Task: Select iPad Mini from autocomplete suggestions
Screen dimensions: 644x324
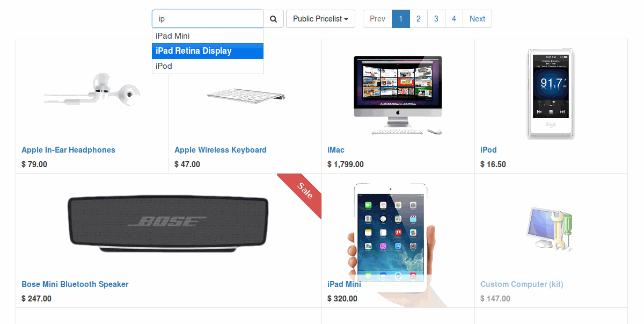Action: [x=208, y=36]
